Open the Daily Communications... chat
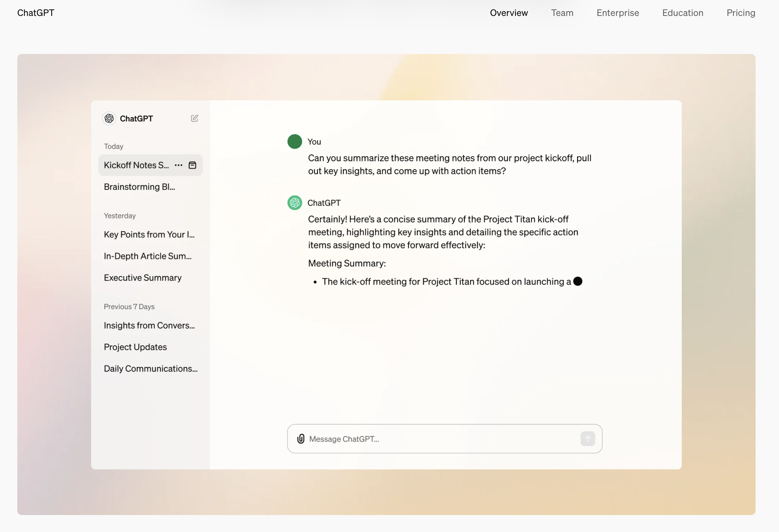 point(151,369)
